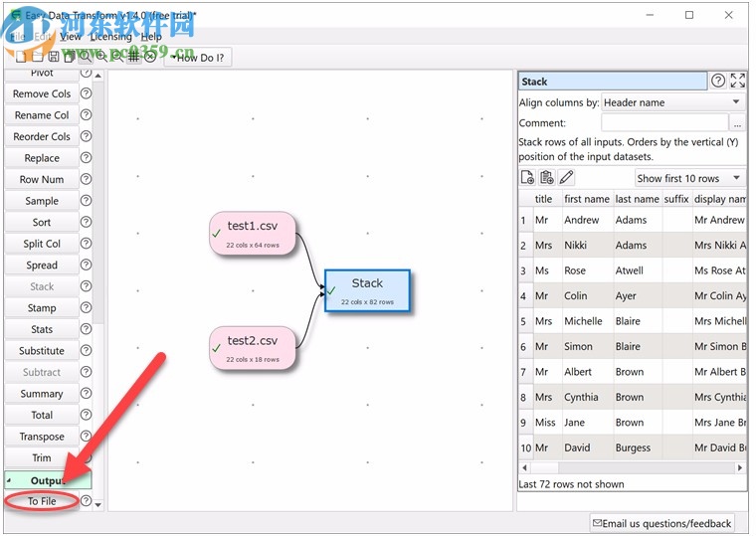The image size is (756, 536).
Task: Expand the right panel to full screen
Action: (738, 81)
